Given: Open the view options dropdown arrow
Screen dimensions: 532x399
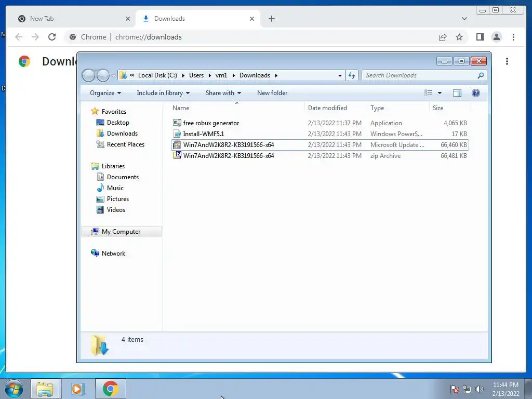Looking at the screenshot, I should tap(440, 93).
